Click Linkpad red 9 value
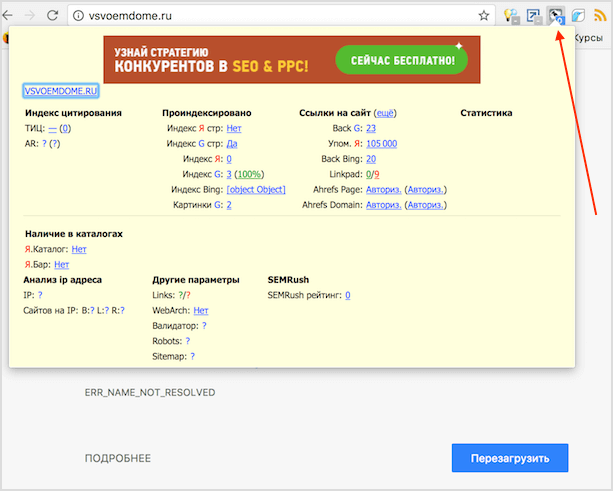Image resolution: width=613 pixels, height=491 pixels. (377, 174)
